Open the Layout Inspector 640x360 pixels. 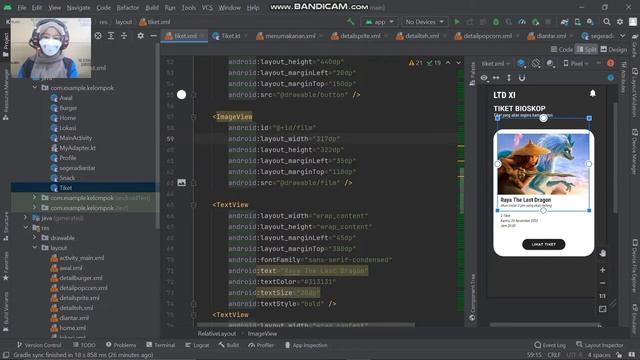pyautogui.click(x=600, y=345)
